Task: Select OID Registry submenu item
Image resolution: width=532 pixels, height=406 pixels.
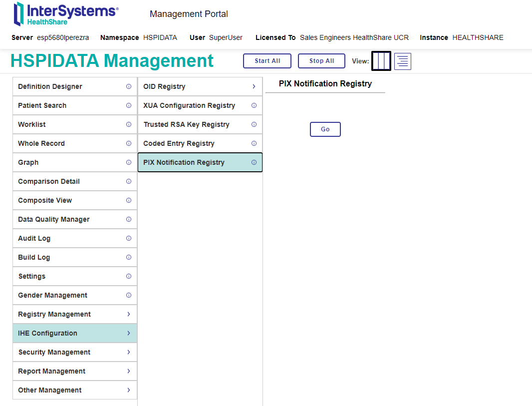Action: tap(200, 86)
